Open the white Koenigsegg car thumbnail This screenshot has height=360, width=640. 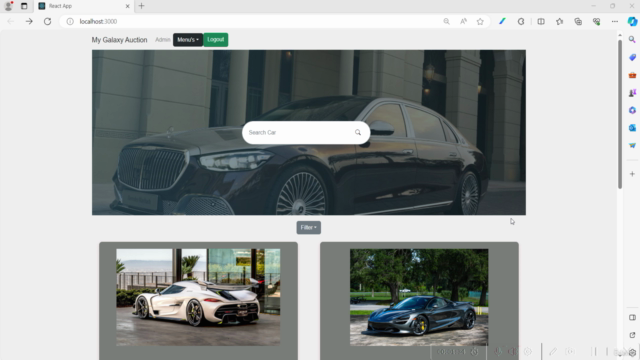[x=198, y=297]
